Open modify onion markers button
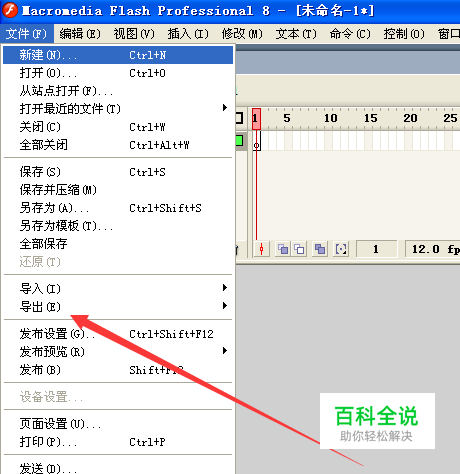460x474 pixels. 341,249
